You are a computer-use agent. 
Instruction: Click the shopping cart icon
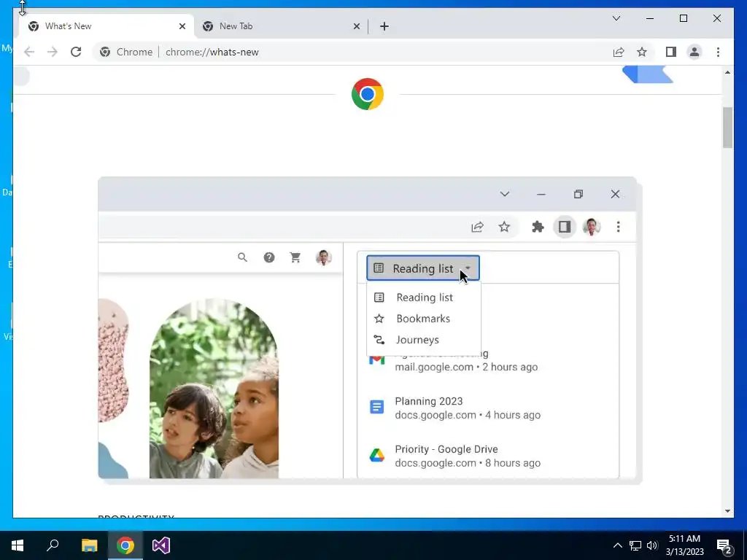point(295,257)
